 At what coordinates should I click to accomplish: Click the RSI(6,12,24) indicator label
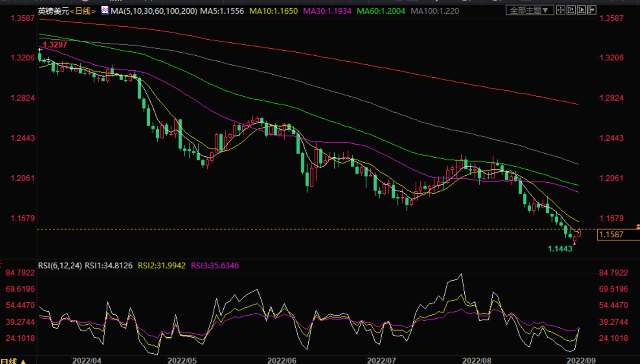click(x=60, y=266)
